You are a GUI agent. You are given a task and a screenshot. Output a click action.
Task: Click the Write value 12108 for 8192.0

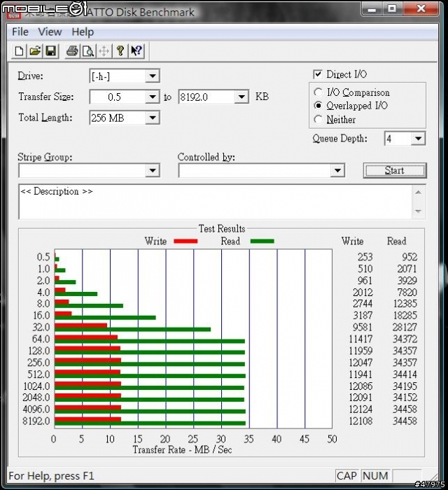point(360,421)
